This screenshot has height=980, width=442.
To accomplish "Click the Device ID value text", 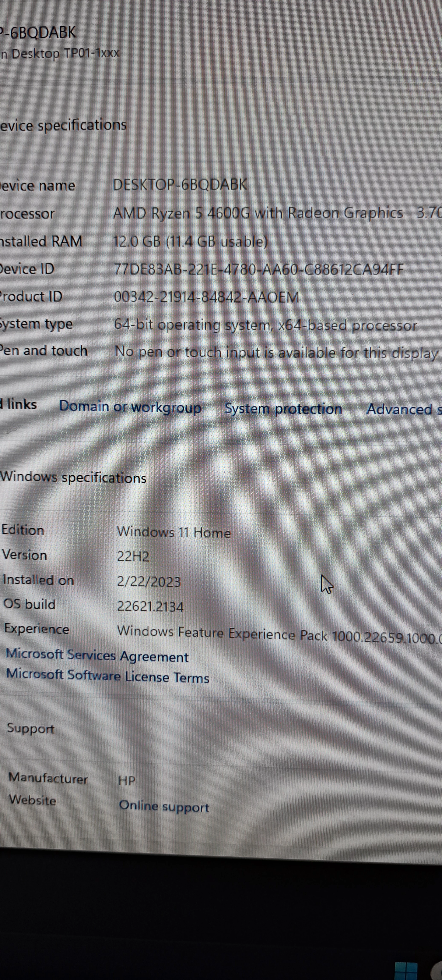I will (x=258, y=269).
